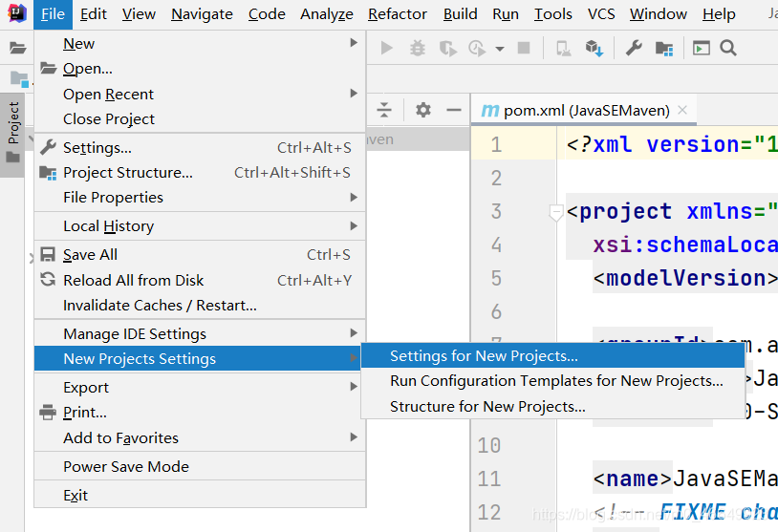Click Invalidate Caches / Restart
The width and height of the screenshot is (778, 532).
[x=160, y=306]
